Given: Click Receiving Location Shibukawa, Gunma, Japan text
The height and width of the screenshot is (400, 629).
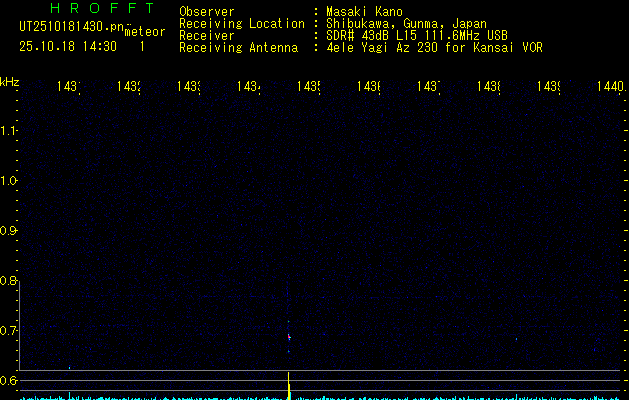Looking at the screenshot, I should (x=406, y=24).
